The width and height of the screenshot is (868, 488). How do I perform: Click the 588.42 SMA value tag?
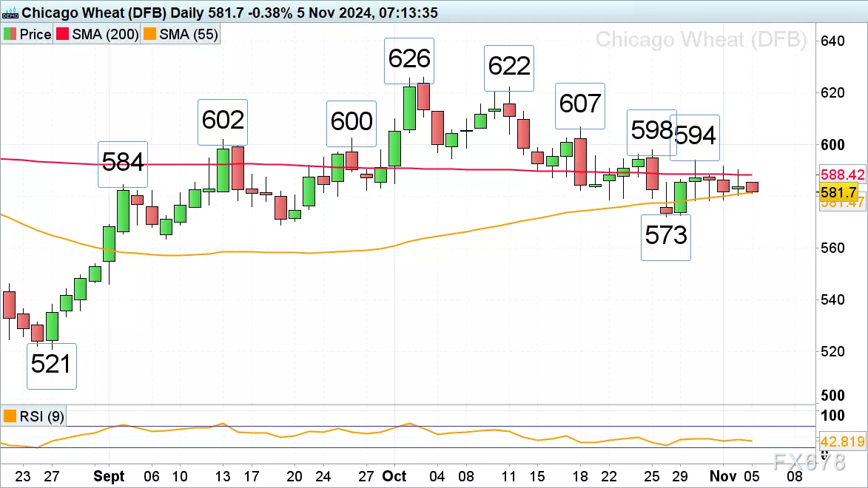[842, 174]
